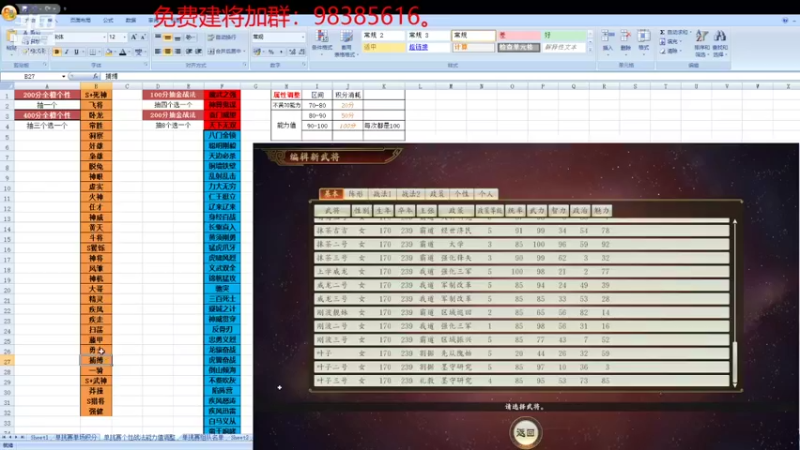The image size is (800, 450).
Task: Click the decrease decimal icon
Action: tap(302, 52)
